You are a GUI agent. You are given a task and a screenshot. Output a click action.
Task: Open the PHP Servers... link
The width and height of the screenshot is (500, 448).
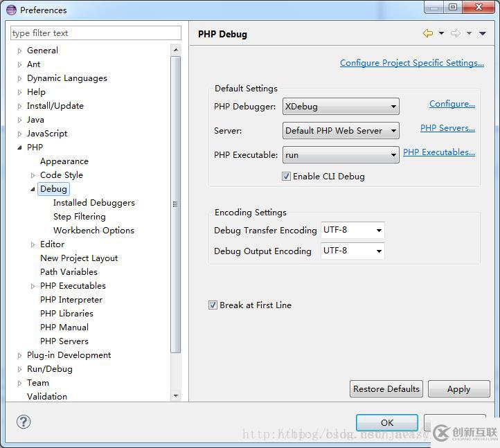[x=447, y=128]
